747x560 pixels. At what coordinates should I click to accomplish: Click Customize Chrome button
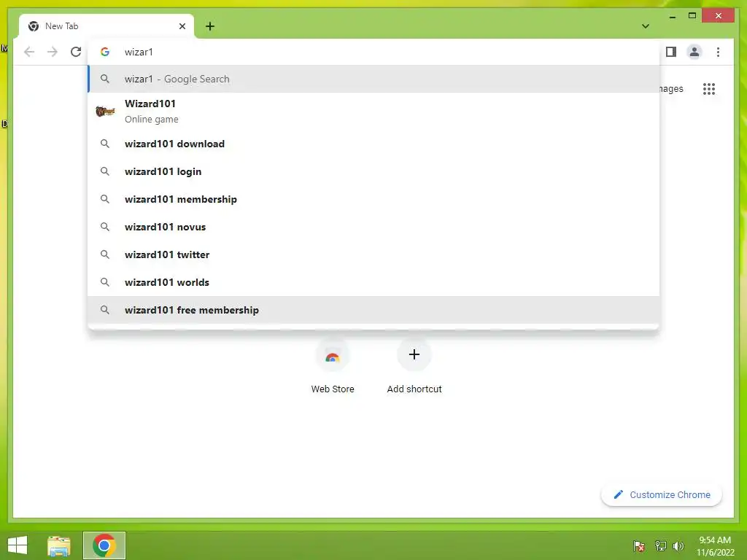point(661,495)
